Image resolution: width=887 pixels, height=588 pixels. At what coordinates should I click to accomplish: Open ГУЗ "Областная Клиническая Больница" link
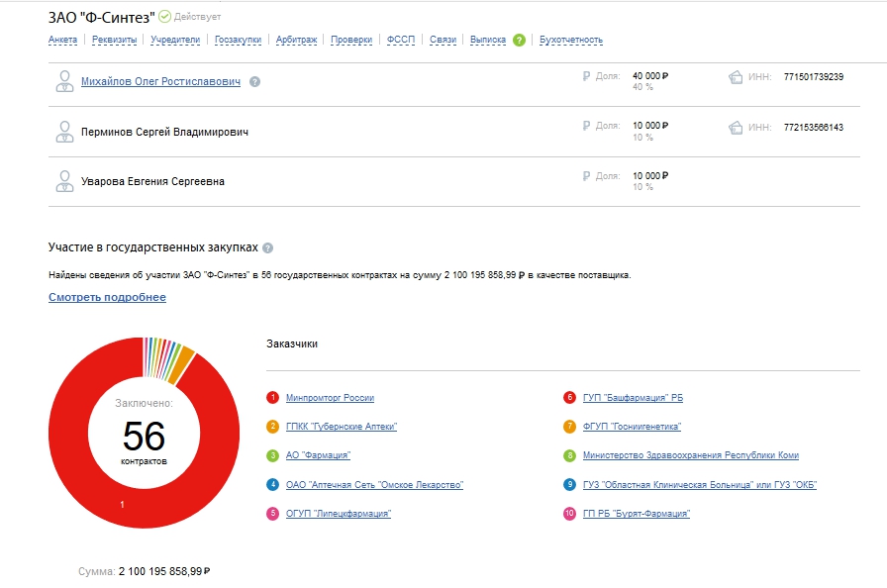(700, 484)
